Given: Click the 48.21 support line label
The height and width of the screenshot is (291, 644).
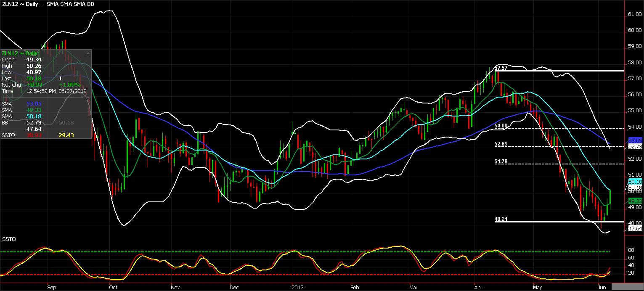Looking at the screenshot, I should click(501, 219).
